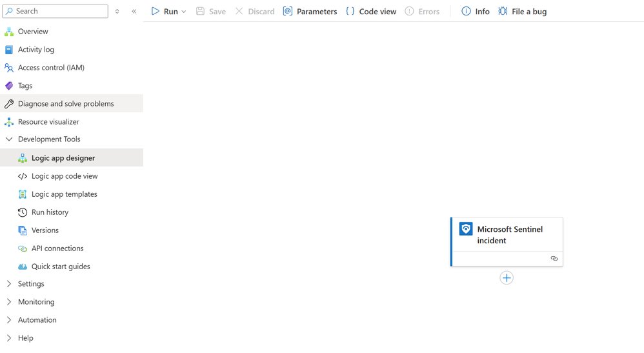
Task: Click the sort up-down arrows beside Search
Action: (x=117, y=12)
